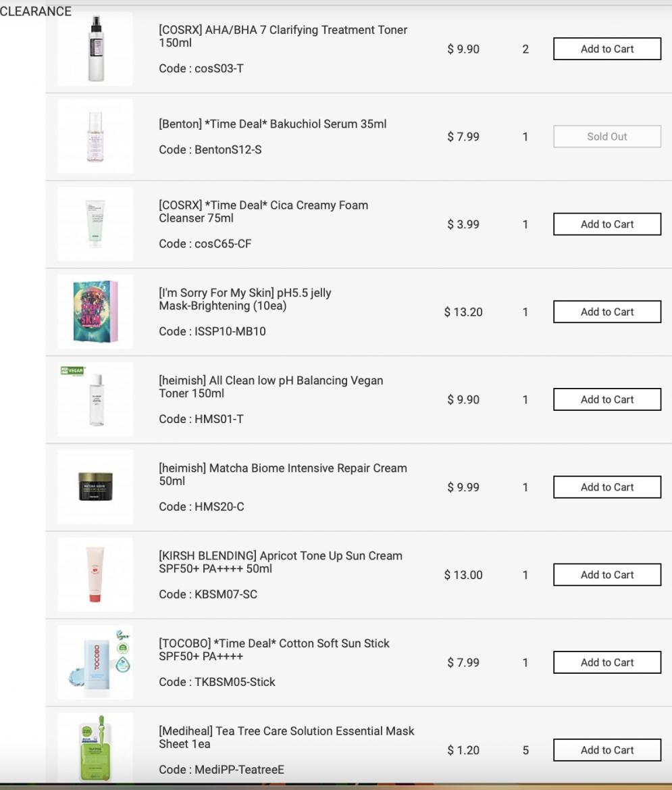The height and width of the screenshot is (790, 672).
Task: Add heimish Vegan Toner to cart
Action: pos(607,399)
